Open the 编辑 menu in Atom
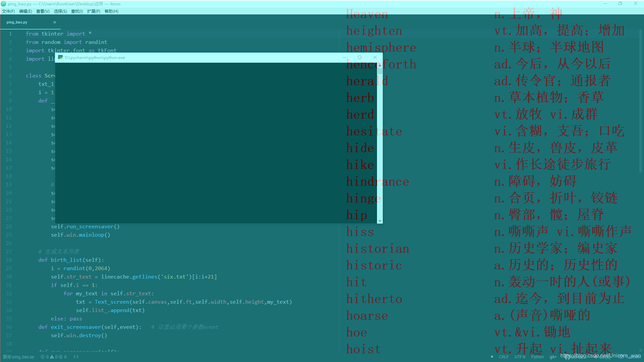This screenshot has width=644, height=362. pos(24,11)
